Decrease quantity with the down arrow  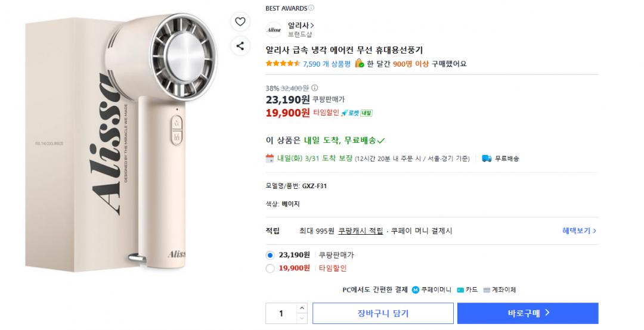301,319
